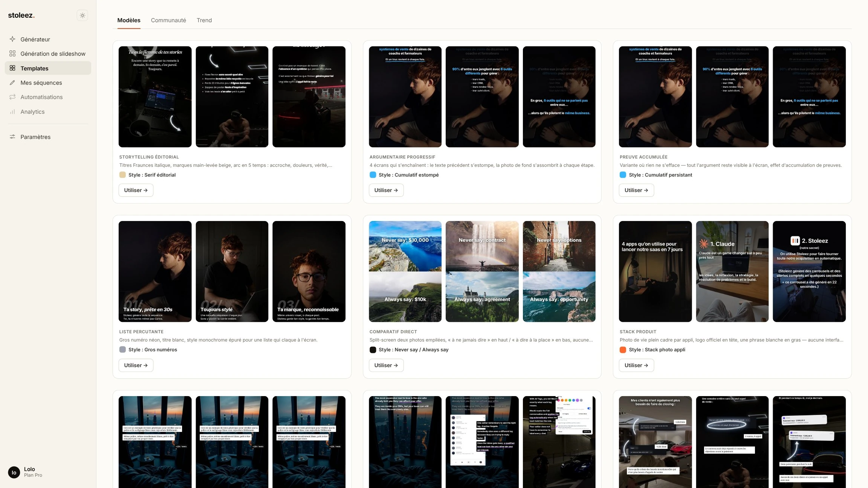Switch to the Communauté tab
The height and width of the screenshot is (488, 868).
168,20
